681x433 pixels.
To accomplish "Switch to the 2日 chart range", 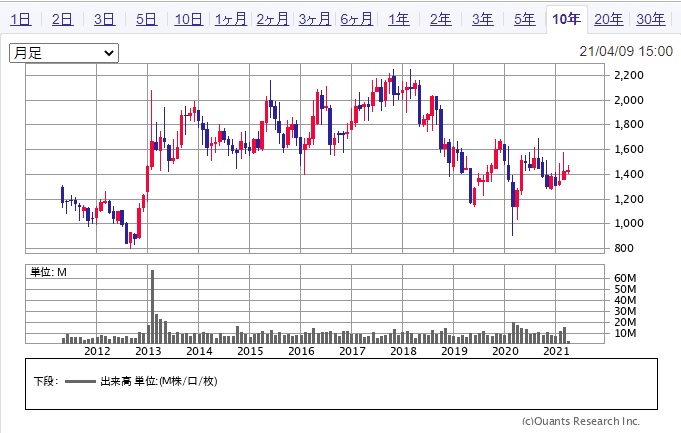I will [x=63, y=19].
